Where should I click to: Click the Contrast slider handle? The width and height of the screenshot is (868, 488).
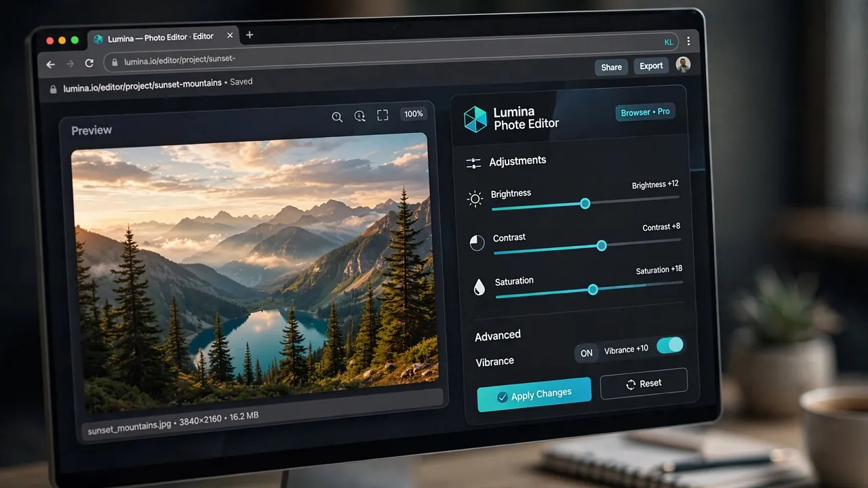601,246
